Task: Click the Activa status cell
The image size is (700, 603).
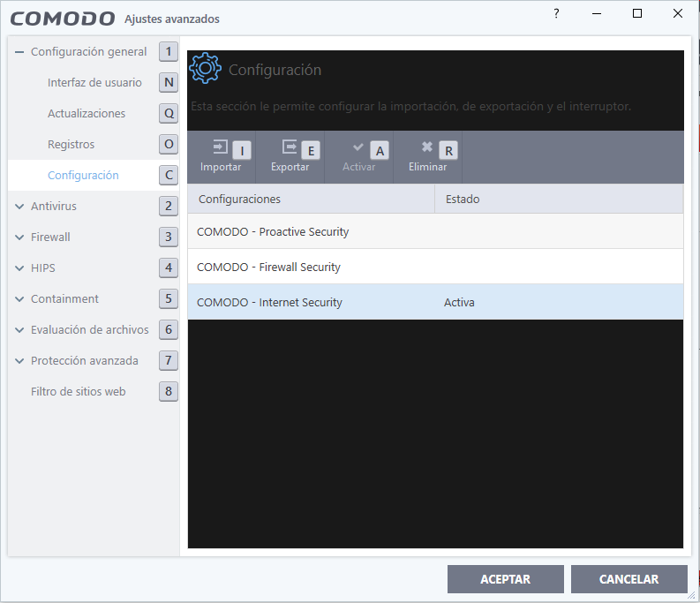Action: coord(459,303)
